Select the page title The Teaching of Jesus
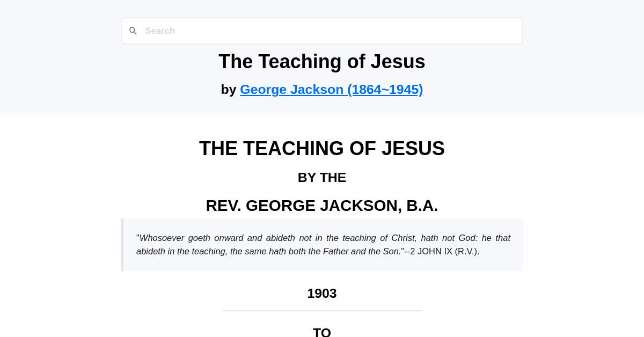 pos(321,62)
